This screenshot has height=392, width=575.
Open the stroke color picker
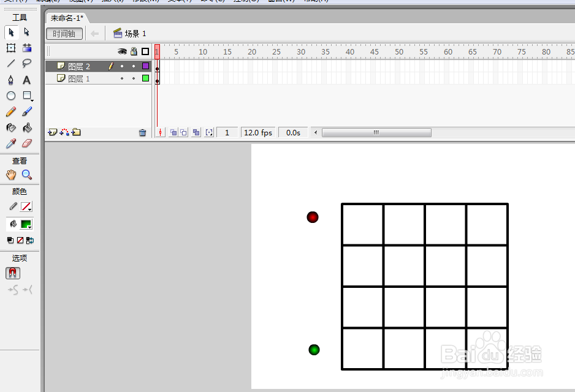[x=26, y=206]
